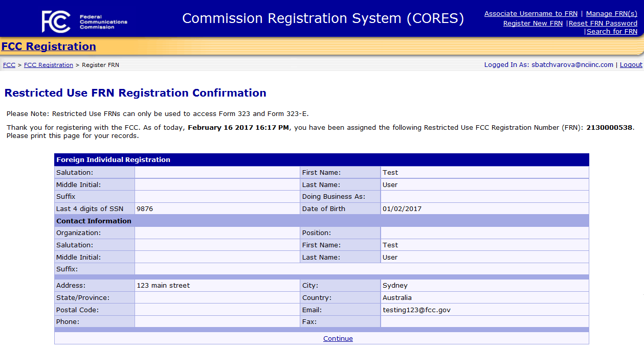Click the Country value Australia
644x349 pixels.
pyautogui.click(x=397, y=298)
